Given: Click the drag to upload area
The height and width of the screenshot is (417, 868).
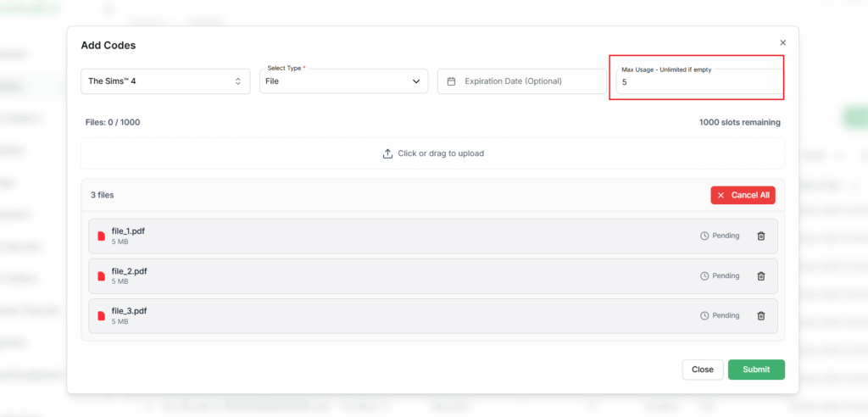Looking at the screenshot, I should [x=432, y=153].
